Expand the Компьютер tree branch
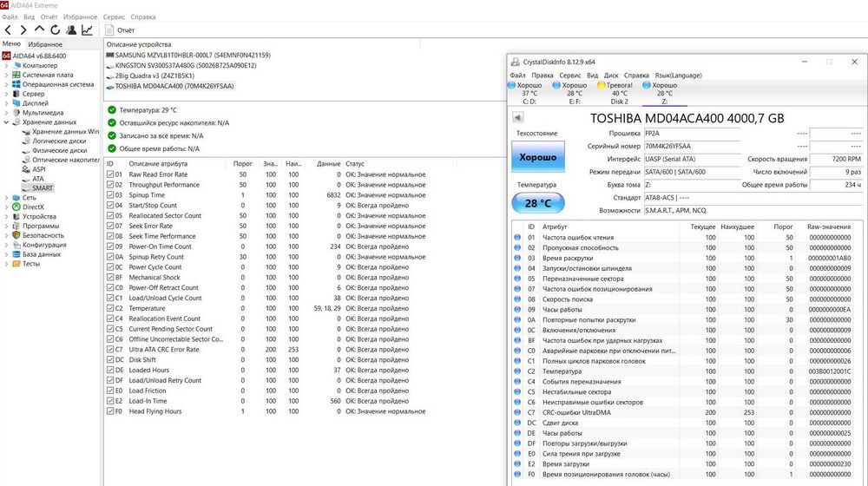This screenshot has width=868, height=486. pos(6,65)
